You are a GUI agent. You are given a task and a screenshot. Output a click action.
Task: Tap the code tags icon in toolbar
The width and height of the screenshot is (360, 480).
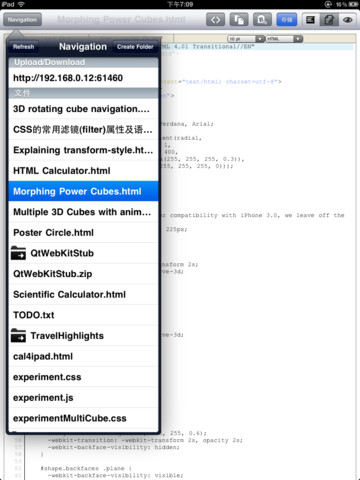(215, 20)
